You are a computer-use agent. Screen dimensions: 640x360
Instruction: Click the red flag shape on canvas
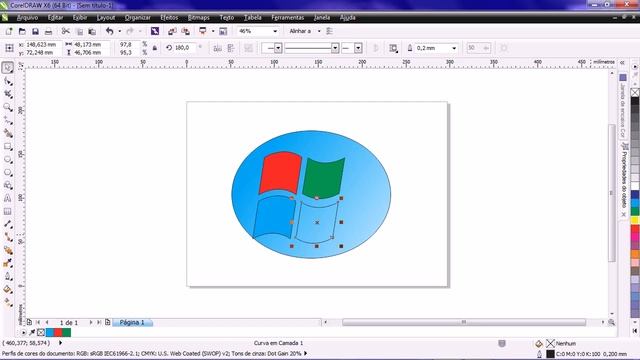pyautogui.click(x=280, y=173)
